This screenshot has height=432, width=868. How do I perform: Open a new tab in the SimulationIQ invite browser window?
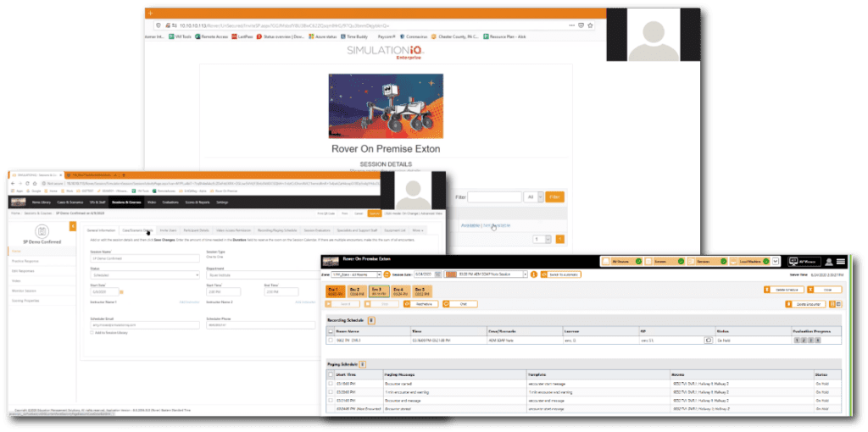pyautogui.click(x=150, y=13)
